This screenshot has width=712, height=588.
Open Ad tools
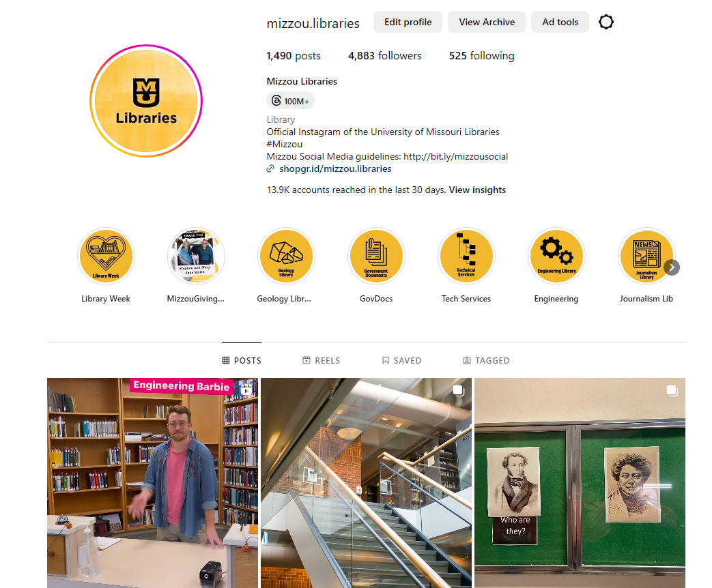point(560,22)
